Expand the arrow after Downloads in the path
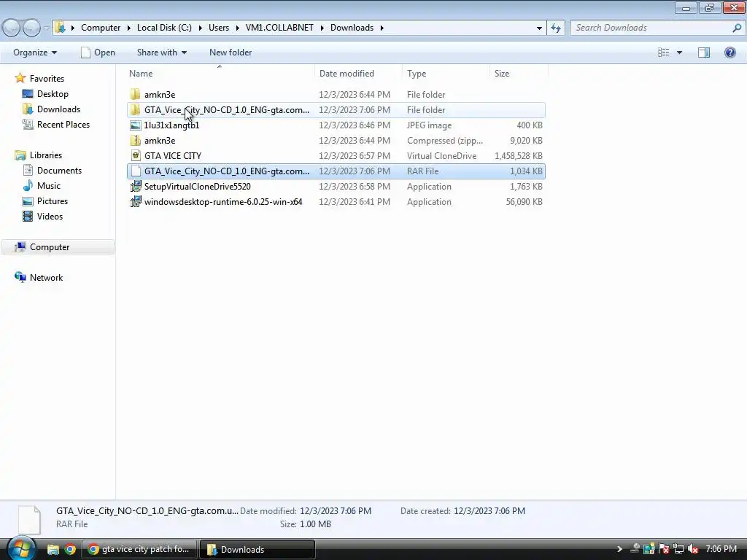 [x=382, y=28]
